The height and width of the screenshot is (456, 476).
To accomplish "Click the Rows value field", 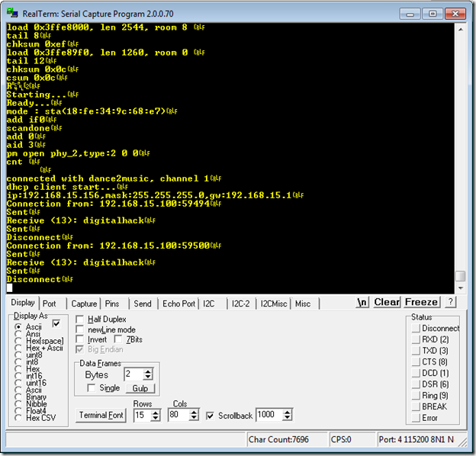I will pos(143,415).
